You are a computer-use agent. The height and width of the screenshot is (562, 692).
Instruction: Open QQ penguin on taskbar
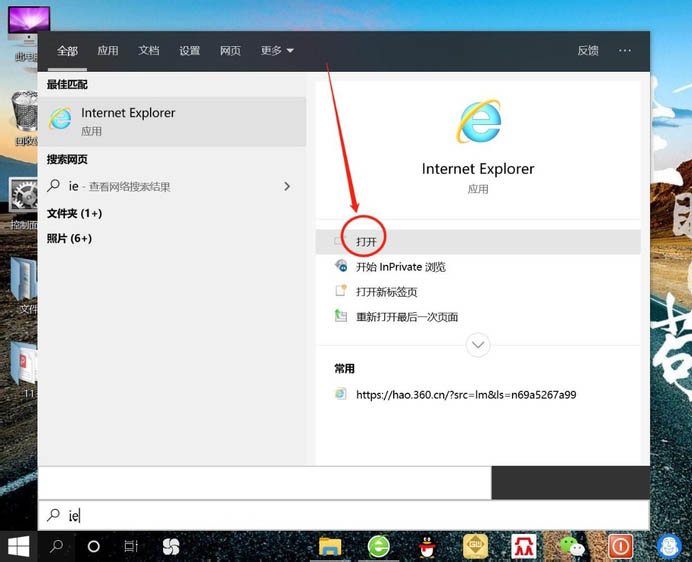coord(427,547)
